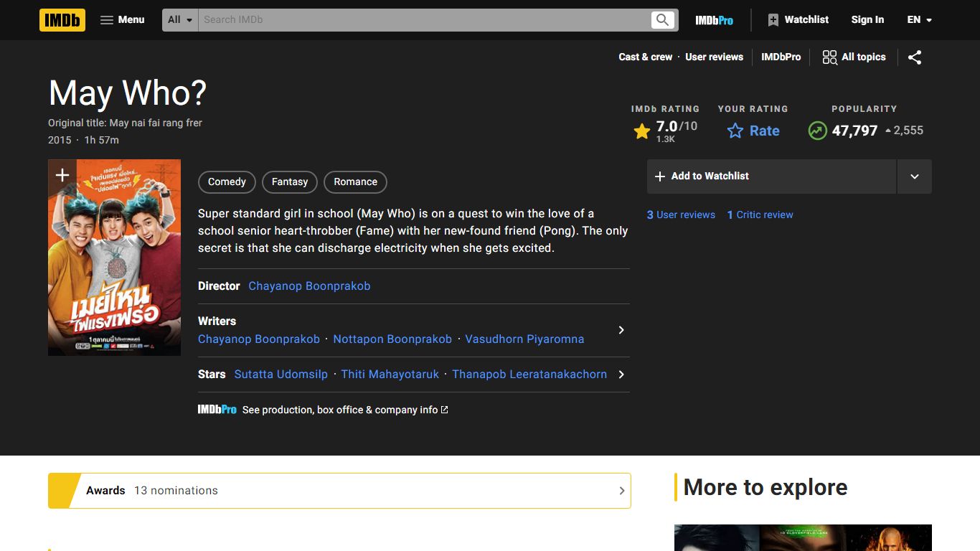Go to the IMDb home logo
980x551 pixels.
coord(62,20)
